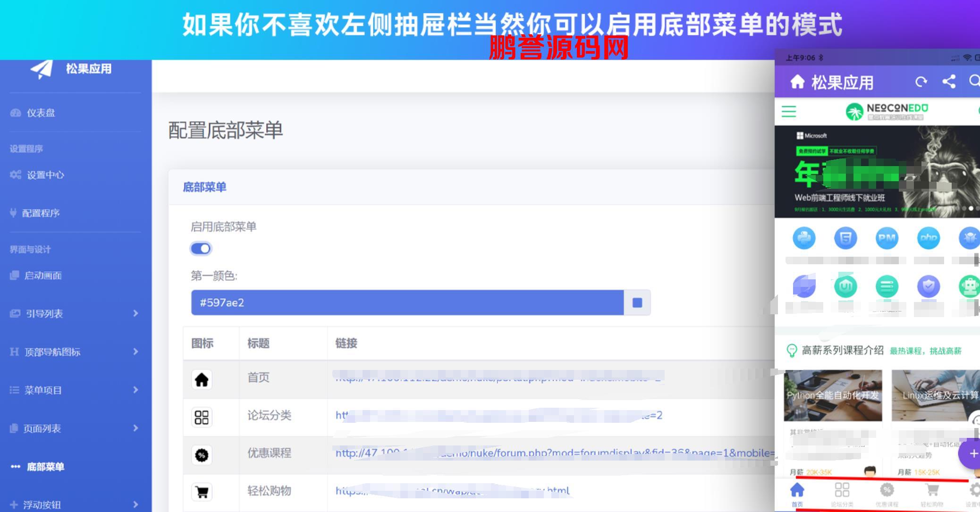The image size is (980, 512).
Task: Click the 标题 column header
Action: [x=259, y=344]
